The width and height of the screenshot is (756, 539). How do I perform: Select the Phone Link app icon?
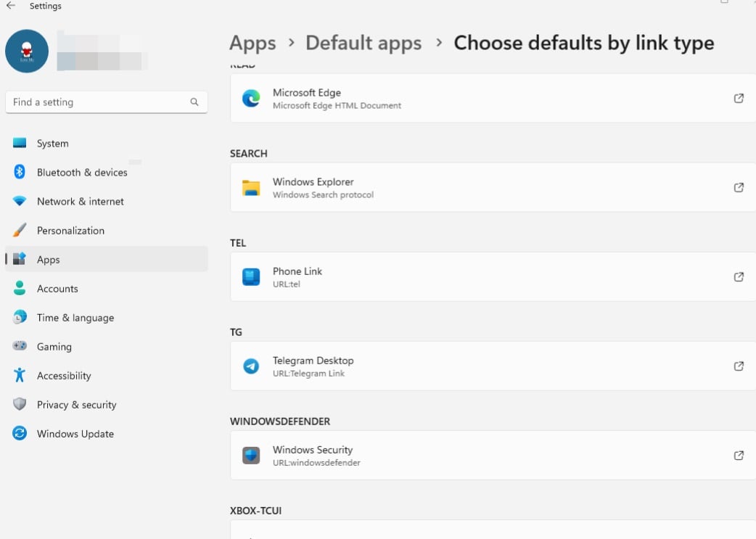click(x=250, y=277)
